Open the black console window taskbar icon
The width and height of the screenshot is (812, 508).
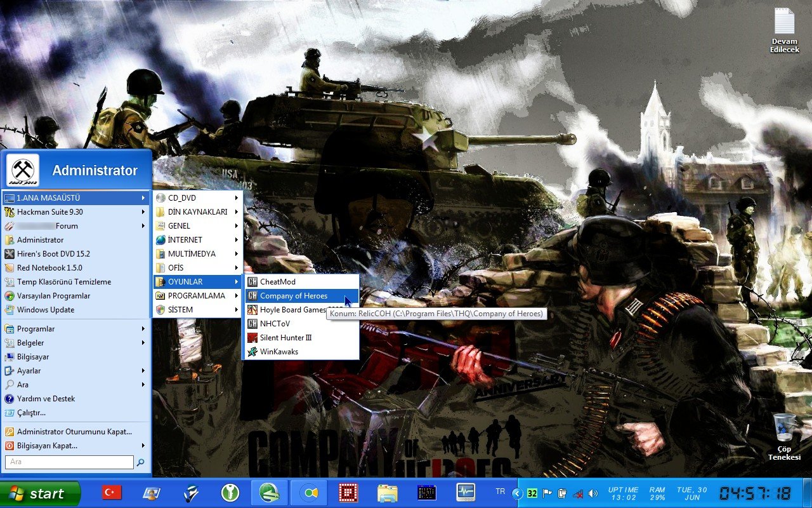[x=427, y=493]
